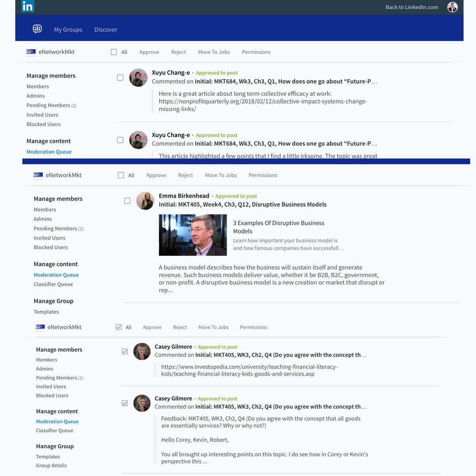The width and height of the screenshot is (476, 476).
Task: Open Pending Members (1) in the sidebar beside the Xuyu Chang-e posts
Action: [52, 105]
